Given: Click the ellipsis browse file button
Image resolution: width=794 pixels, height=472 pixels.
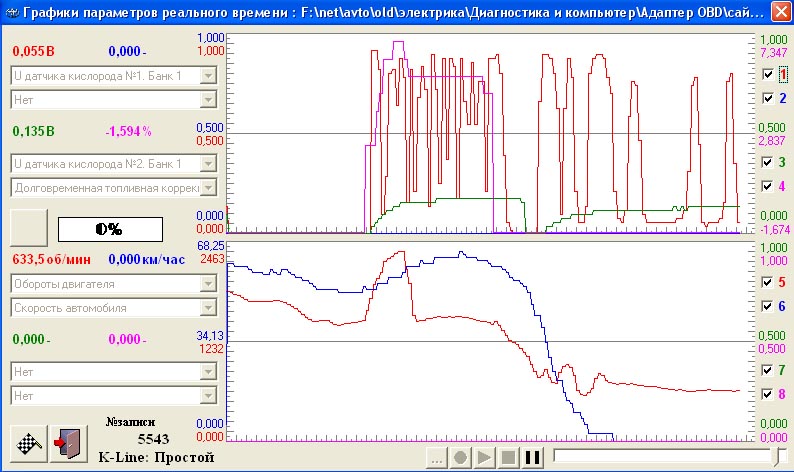Looking at the screenshot, I should tap(436, 458).
